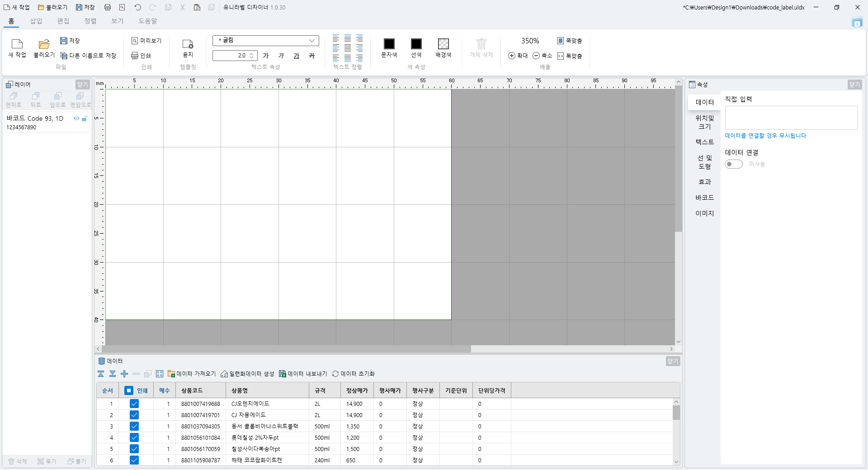
Task: Click Export data (데이터 내보내기) icon
Action: coord(283,374)
